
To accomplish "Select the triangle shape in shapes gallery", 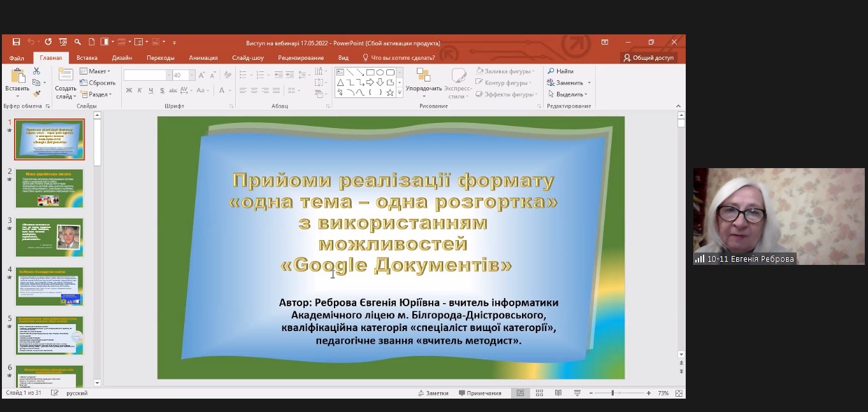I will coord(340,82).
